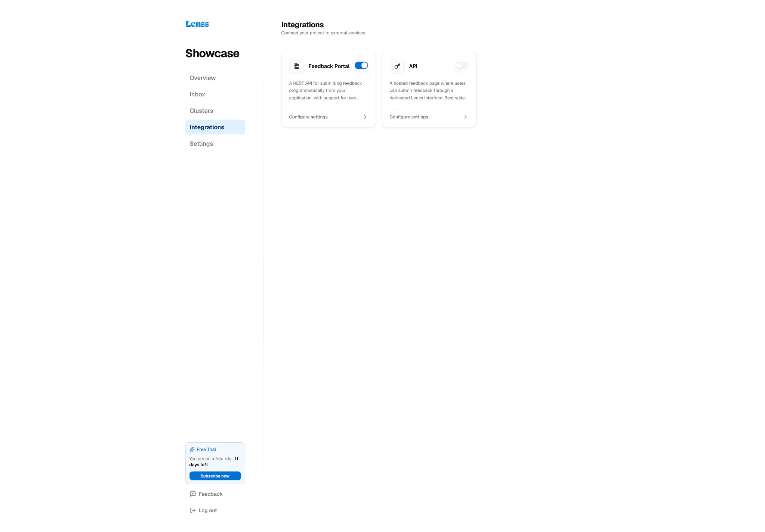Navigate to Clusters

coord(215,111)
